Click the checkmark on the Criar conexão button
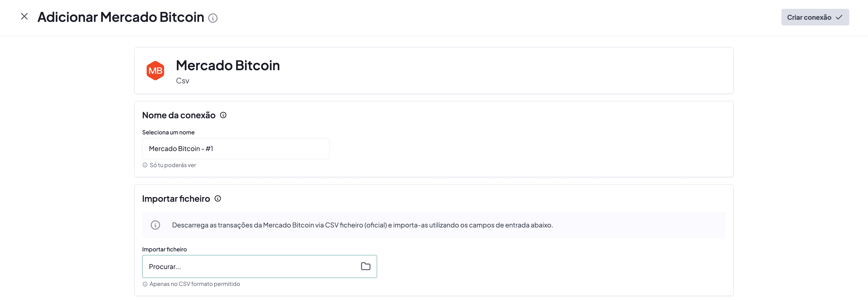This screenshot has height=300, width=868. coord(839,17)
